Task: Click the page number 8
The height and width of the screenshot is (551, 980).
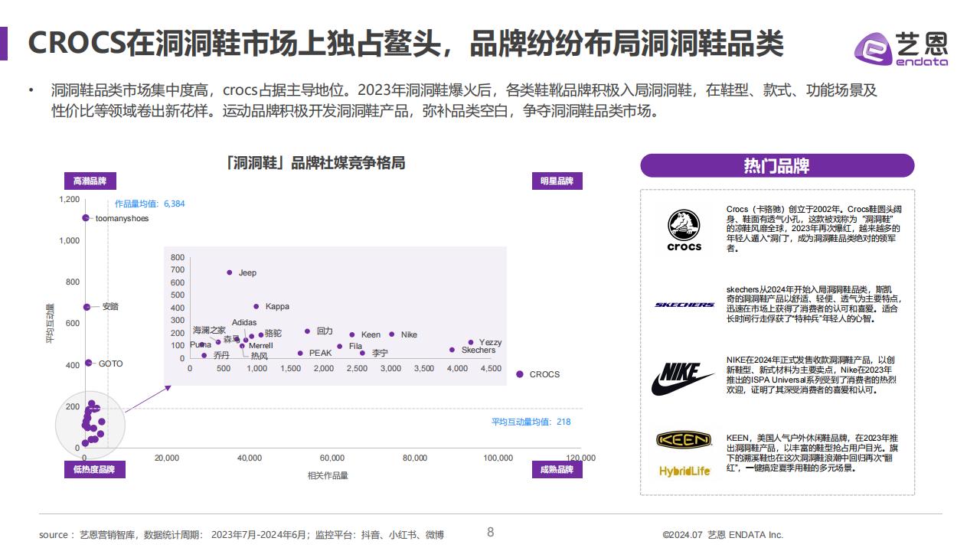Action: 491,532
